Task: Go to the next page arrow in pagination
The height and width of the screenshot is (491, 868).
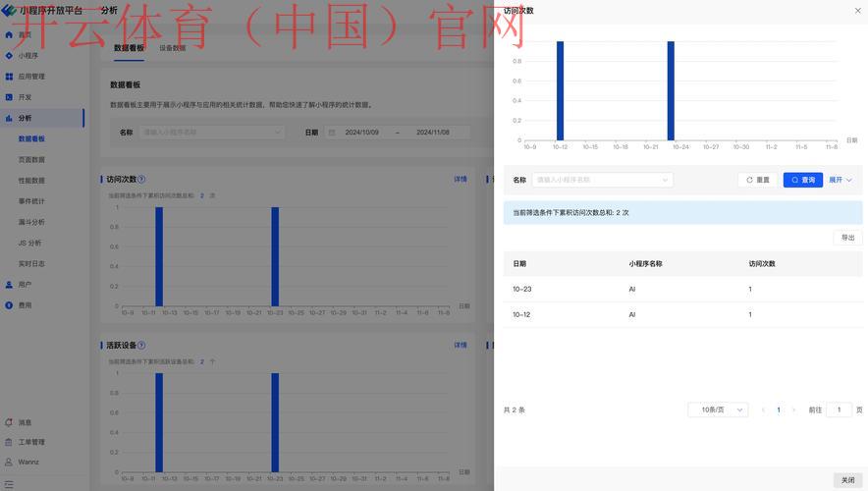Action: pyautogui.click(x=793, y=410)
